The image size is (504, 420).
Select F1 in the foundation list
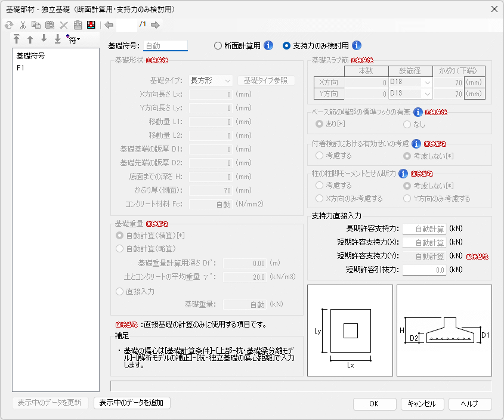21,67
